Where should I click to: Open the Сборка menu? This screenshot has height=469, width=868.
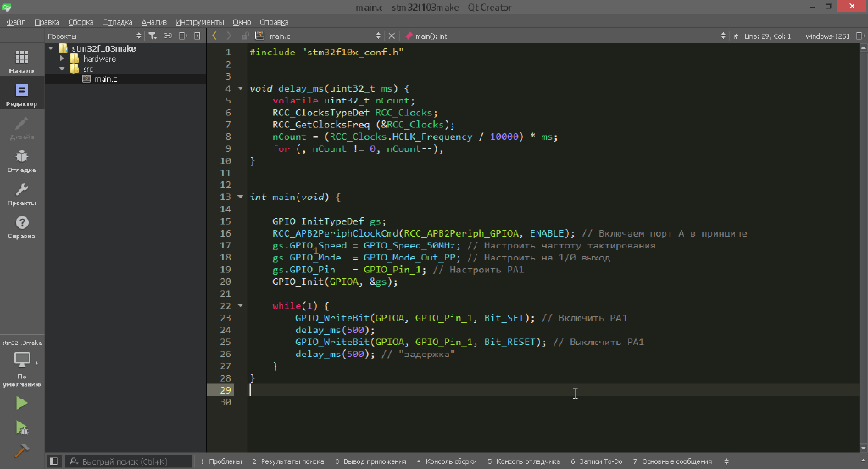[81, 20]
